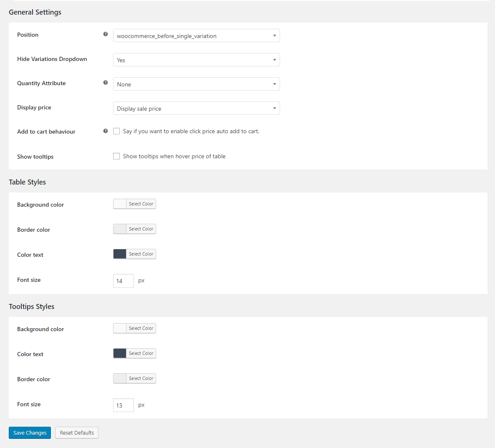Viewport: 495px width, 448px height.
Task: Click the Table Styles font size field
Action: tap(124, 281)
